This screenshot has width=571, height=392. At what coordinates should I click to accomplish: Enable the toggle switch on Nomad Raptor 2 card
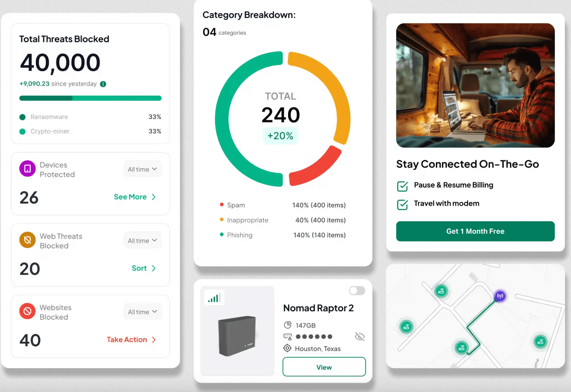point(357,291)
